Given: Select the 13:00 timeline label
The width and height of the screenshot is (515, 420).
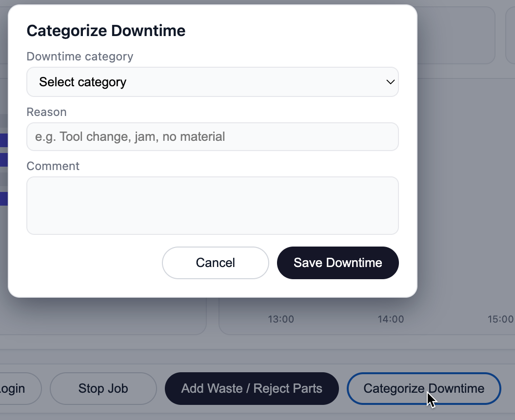Looking at the screenshot, I should click(x=281, y=319).
